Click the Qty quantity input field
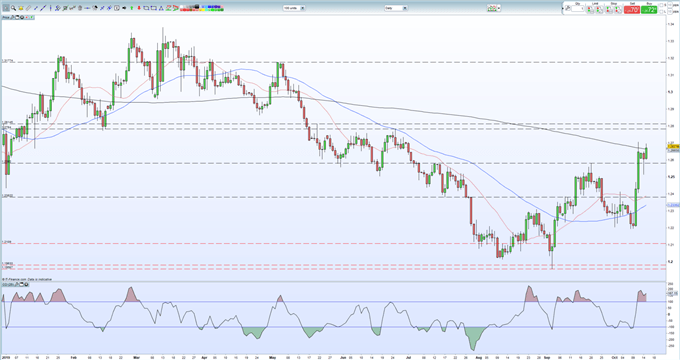This screenshot has width=680, height=360. pos(578,9)
